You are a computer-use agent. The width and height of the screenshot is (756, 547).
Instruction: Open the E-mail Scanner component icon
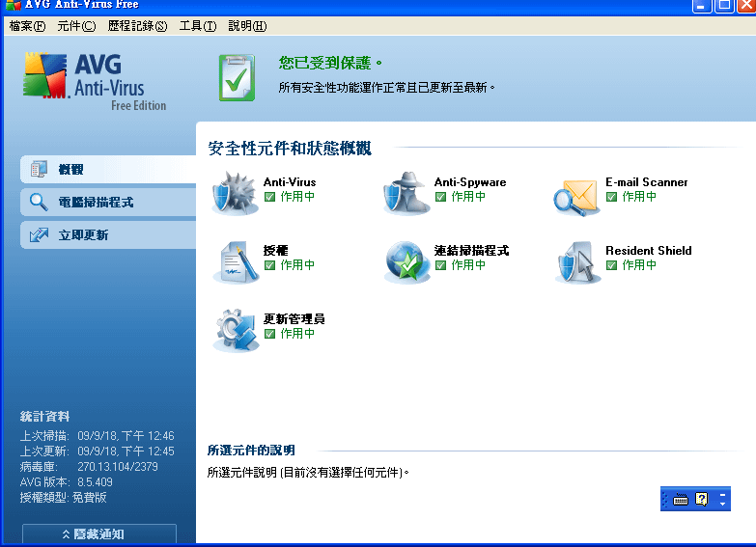(x=576, y=198)
